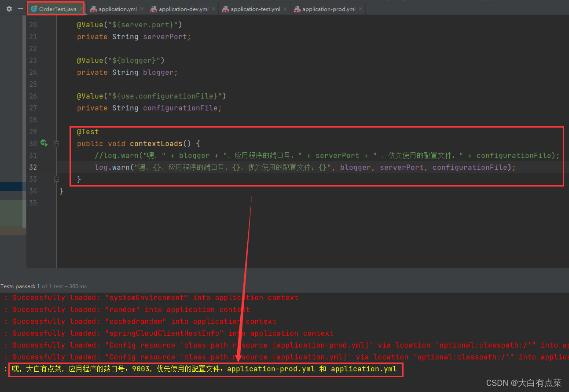Click line number 20 in gutter

click(33, 25)
